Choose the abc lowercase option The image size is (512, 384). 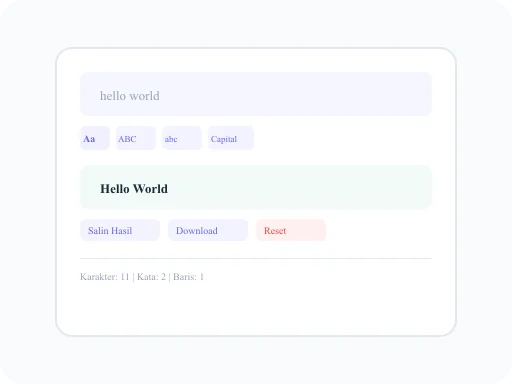pos(182,138)
